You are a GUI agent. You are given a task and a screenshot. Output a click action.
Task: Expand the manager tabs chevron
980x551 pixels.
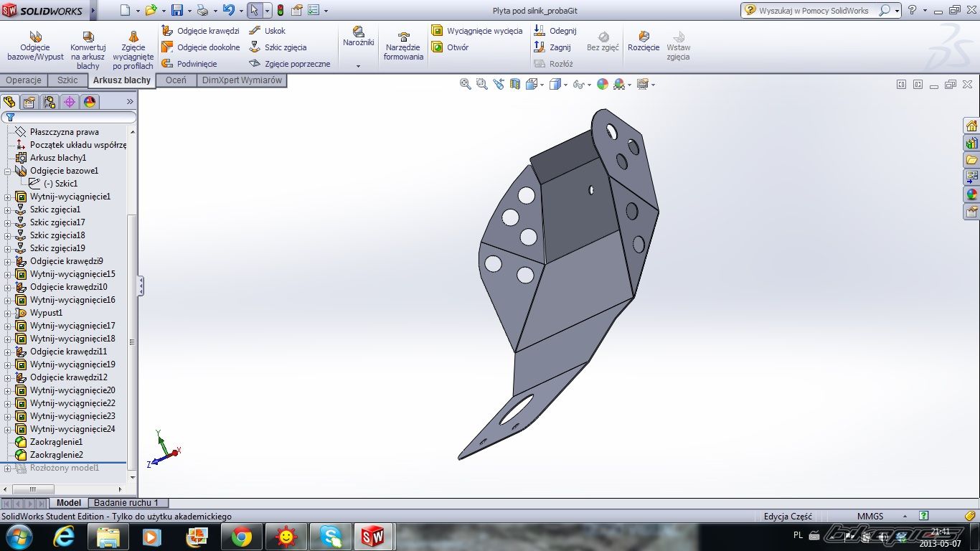(x=130, y=102)
